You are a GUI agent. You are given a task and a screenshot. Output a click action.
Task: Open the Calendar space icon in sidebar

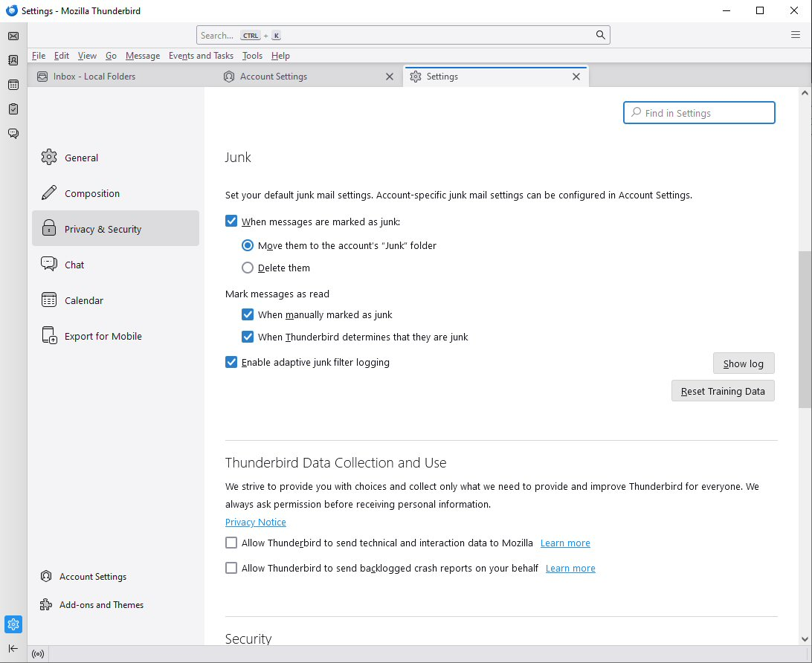[13, 85]
